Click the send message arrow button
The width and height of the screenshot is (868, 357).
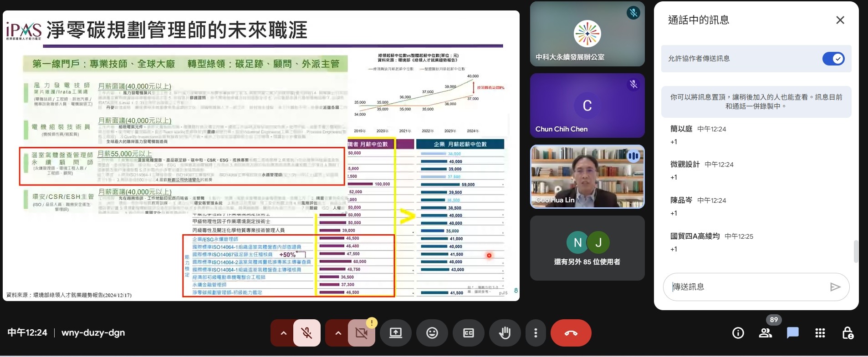835,287
